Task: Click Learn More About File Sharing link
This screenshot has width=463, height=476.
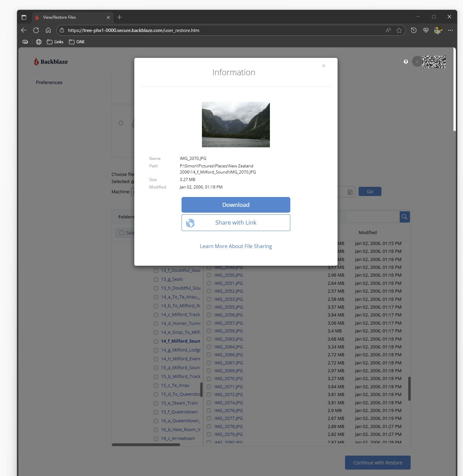Action: [236, 246]
